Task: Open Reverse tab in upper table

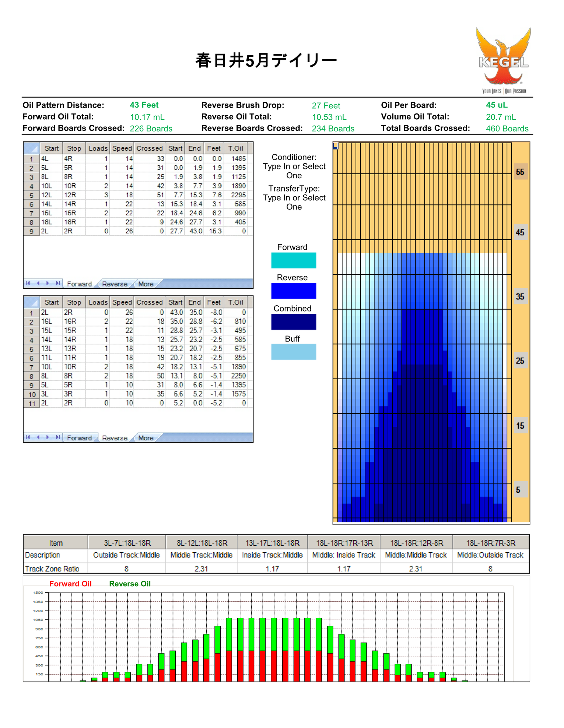Action: (x=115, y=284)
